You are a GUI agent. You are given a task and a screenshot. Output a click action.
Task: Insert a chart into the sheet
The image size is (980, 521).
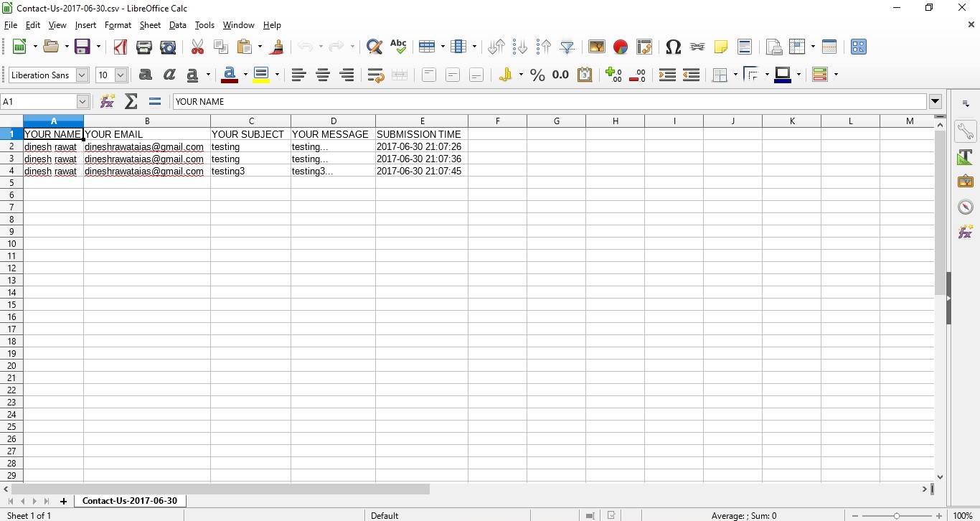click(x=621, y=47)
